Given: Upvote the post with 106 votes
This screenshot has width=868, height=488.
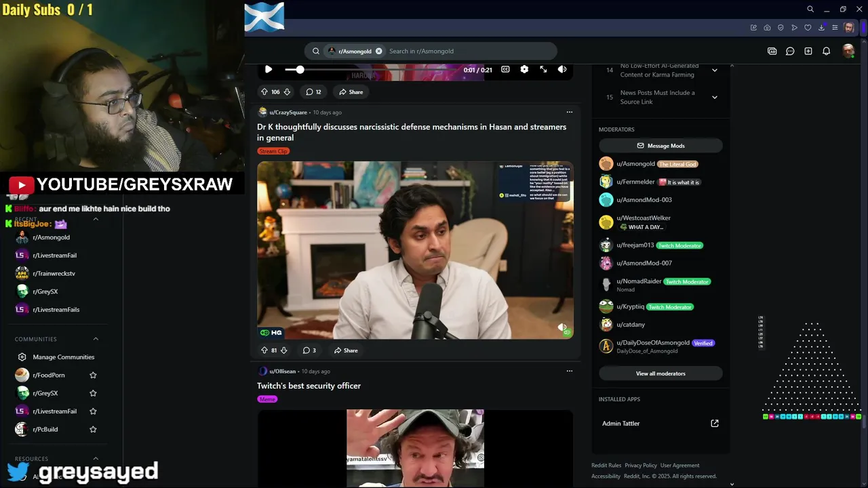Looking at the screenshot, I should coord(264,91).
